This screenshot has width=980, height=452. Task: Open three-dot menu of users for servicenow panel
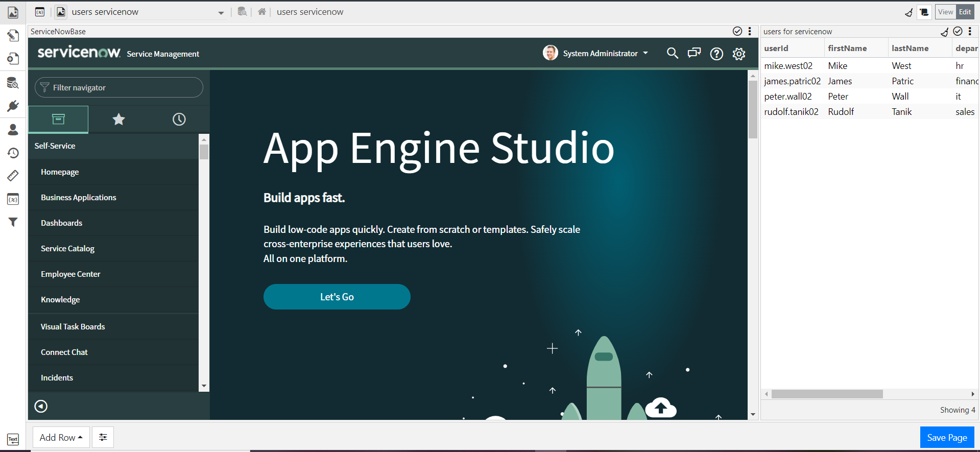coord(970,31)
